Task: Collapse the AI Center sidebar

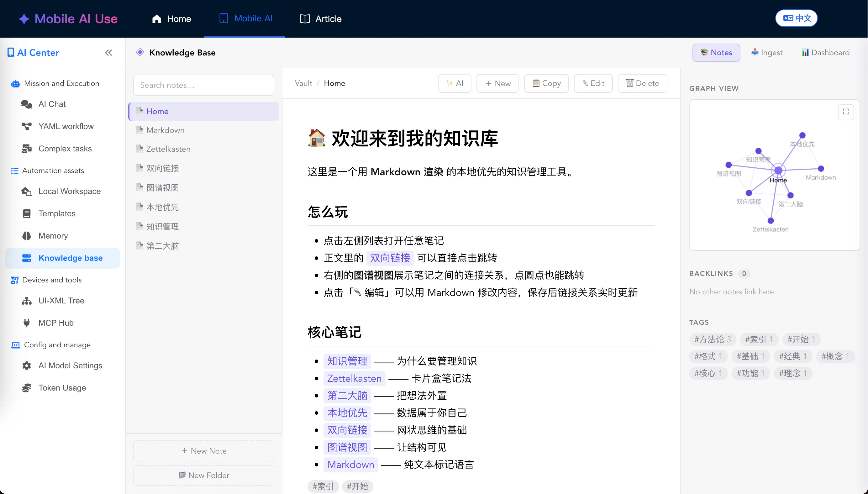Action: tap(108, 53)
